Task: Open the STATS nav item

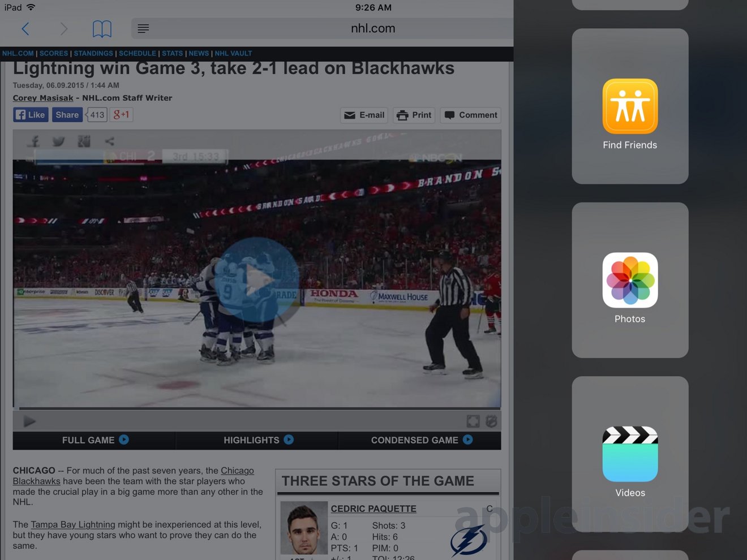Action: click(173, 54)
